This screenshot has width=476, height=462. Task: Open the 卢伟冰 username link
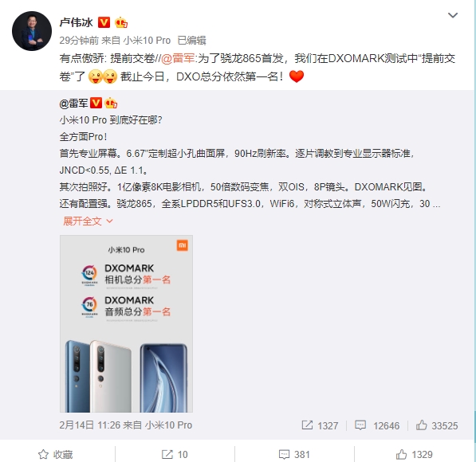tap(77, 22)
